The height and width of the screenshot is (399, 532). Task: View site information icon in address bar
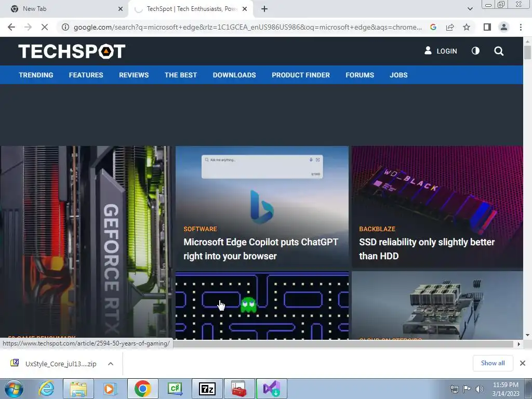pyautogui.click(x=65, y=27)
